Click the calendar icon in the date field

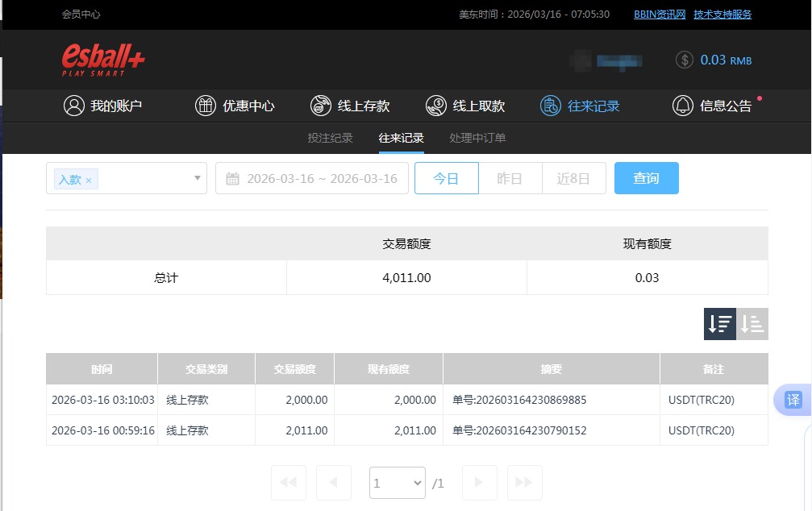click(231, 178)
